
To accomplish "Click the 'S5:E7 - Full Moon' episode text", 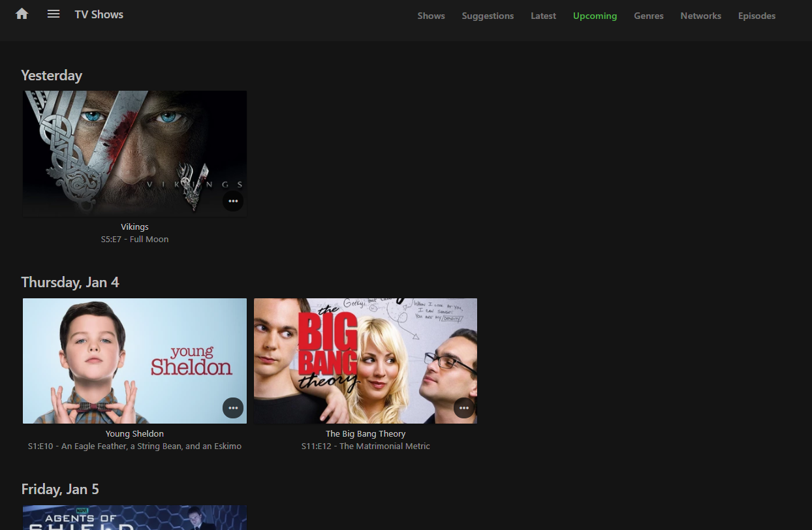I will (134, 239).
